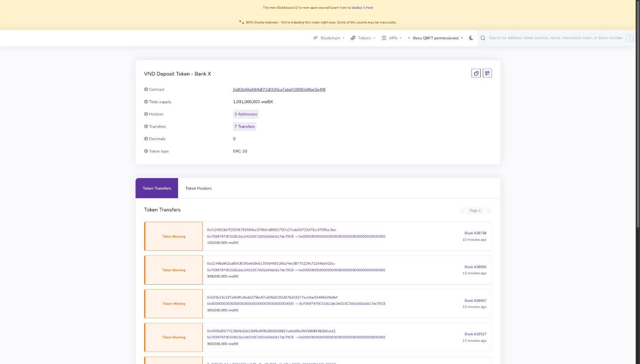
Task: Click Token Burning badge for Block #28738
Action: click(174, 236)
